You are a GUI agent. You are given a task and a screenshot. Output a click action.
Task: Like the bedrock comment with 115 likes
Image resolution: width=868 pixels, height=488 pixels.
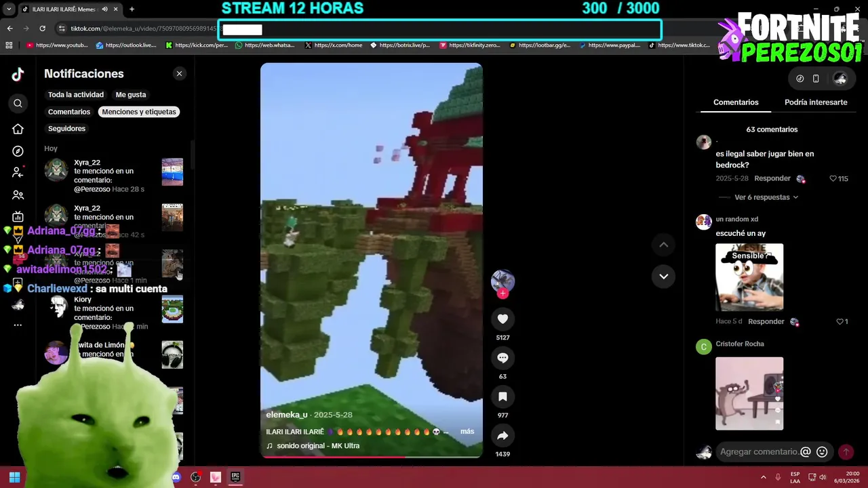[x=833, y=179]
